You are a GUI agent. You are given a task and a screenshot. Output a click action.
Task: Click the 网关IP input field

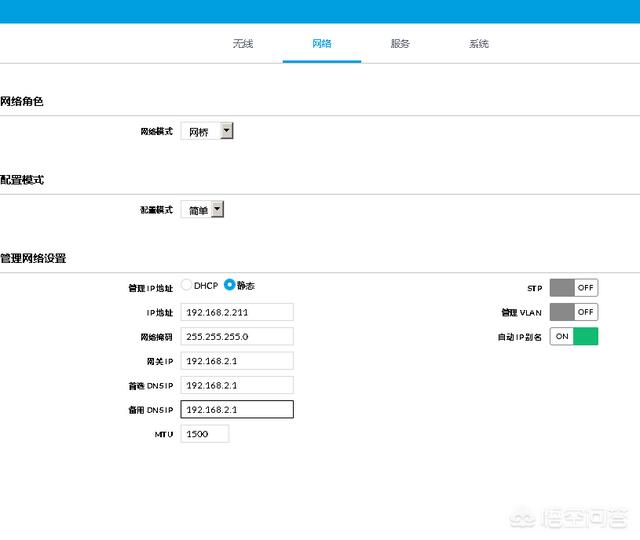coord(237,360)
